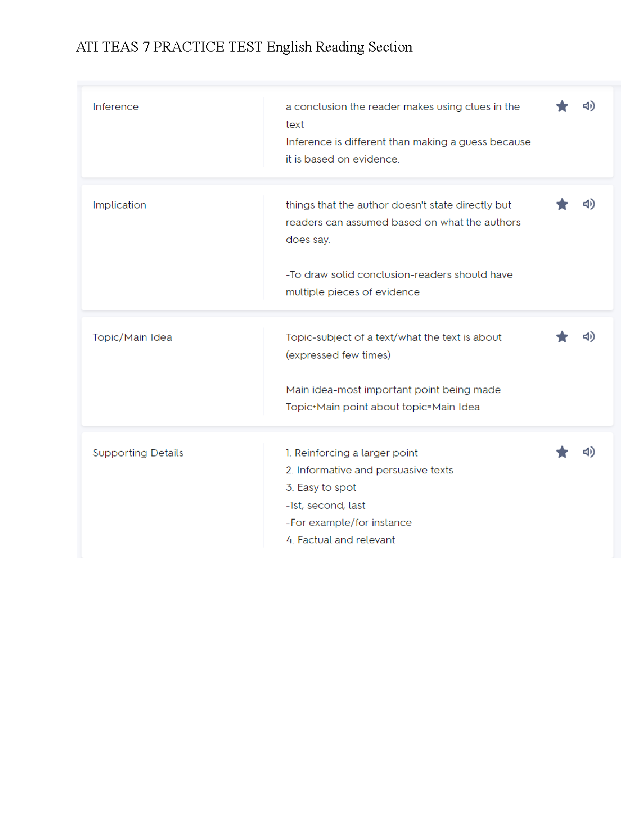Star the Implication flashcard
644x834 pixels.
[x=562, y=204]
